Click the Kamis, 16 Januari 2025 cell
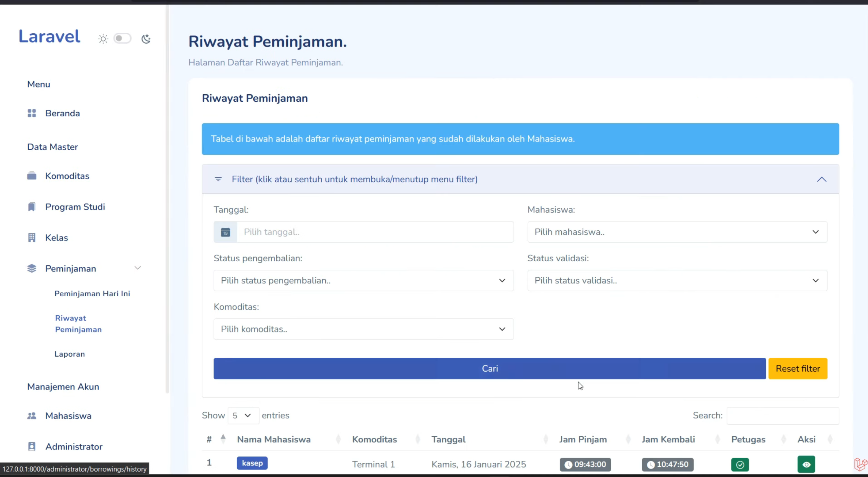The image size is (868, 477). [479, 464]
